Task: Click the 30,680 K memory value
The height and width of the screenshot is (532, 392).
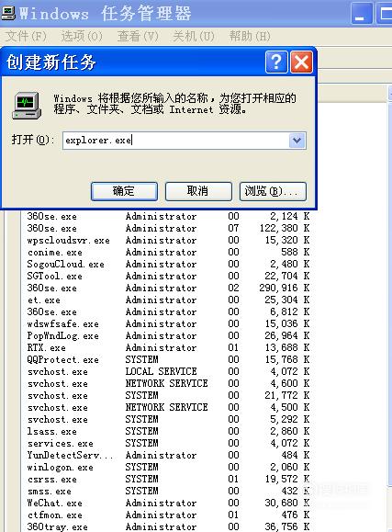Action: tap(287, 503)
